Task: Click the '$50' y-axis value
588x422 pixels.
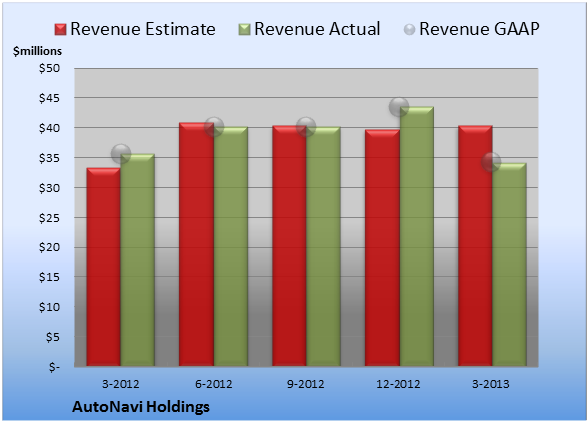Action: click(x=49, y=68)
